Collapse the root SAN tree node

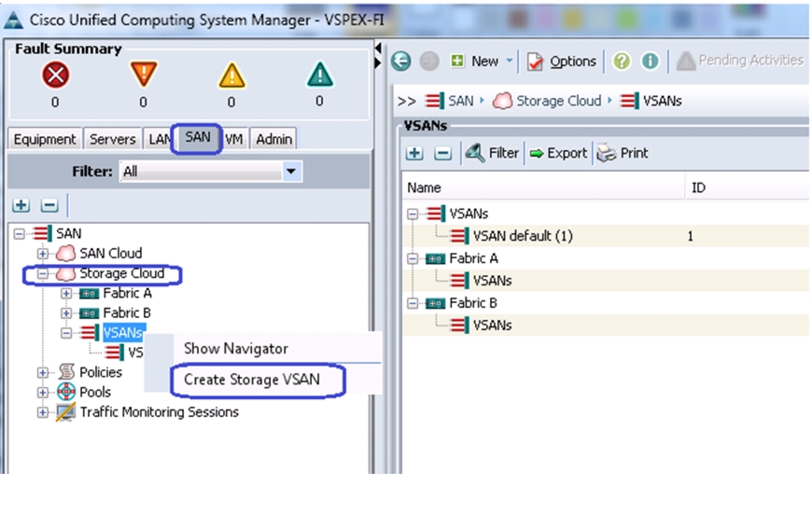[x=20, y=234]
